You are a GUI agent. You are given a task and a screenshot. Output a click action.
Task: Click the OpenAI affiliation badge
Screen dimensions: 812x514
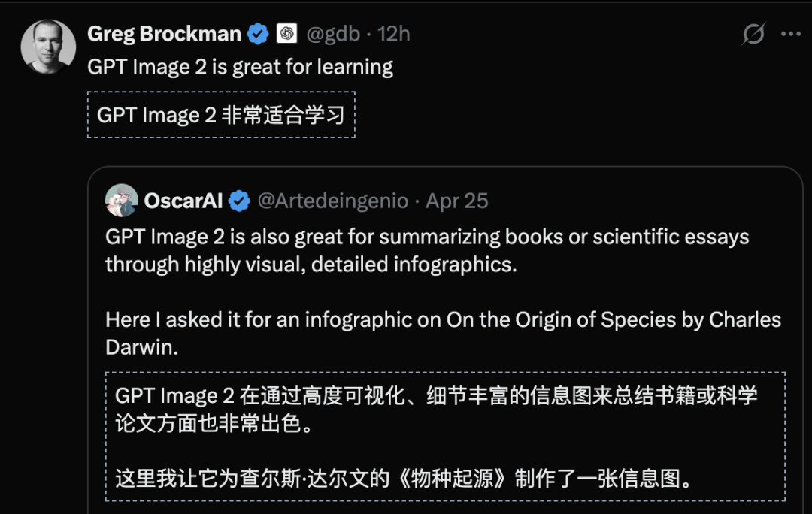pos(286,34)
